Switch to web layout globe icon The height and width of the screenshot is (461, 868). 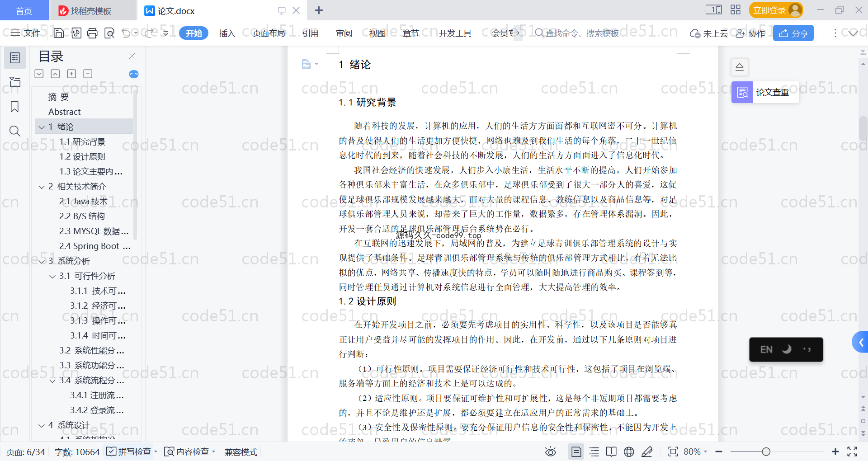click(629, 452)
